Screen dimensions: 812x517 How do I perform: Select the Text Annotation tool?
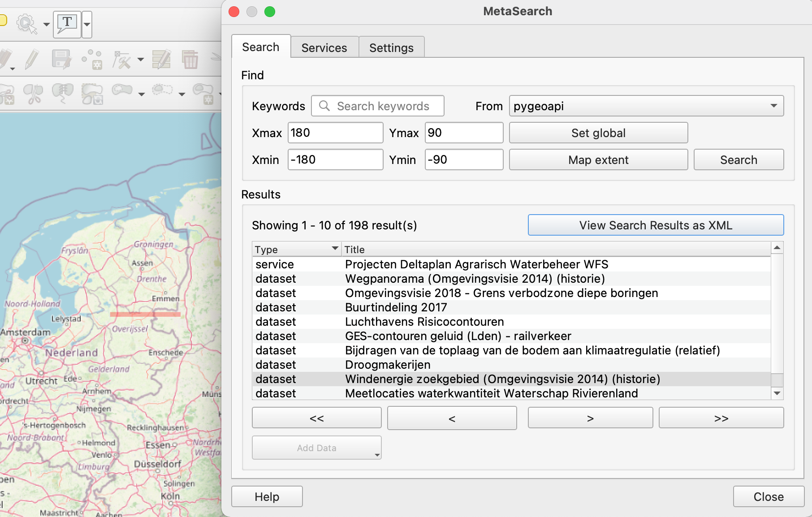pyautogui.click(x=67, y=24)
